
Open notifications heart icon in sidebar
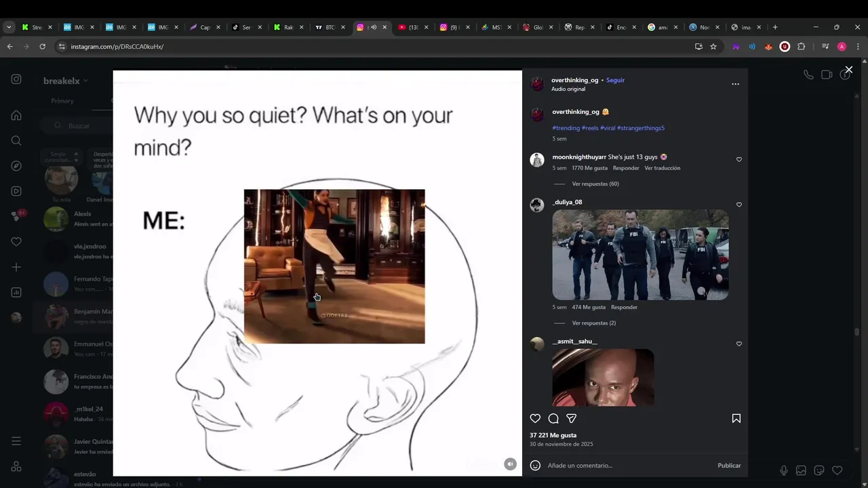[x=16, y=242]
